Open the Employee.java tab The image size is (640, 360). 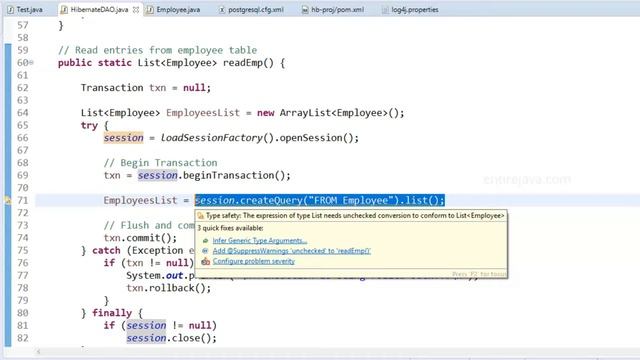(178, 9)
